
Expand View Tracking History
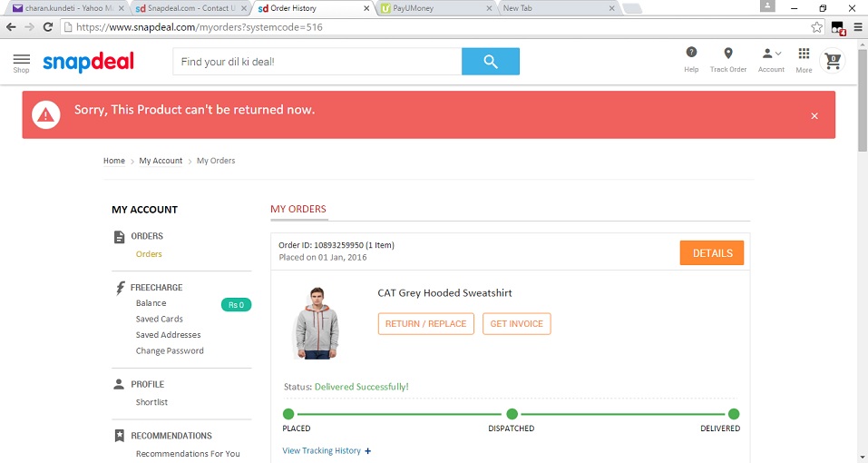click(x=327, y=450)
